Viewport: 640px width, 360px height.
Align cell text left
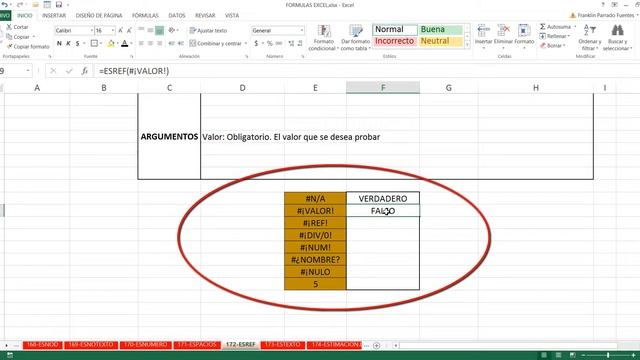(141, 43)
